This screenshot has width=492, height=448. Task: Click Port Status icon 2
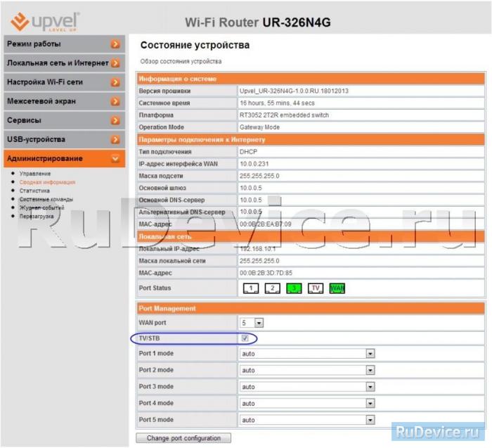point(273,288)
